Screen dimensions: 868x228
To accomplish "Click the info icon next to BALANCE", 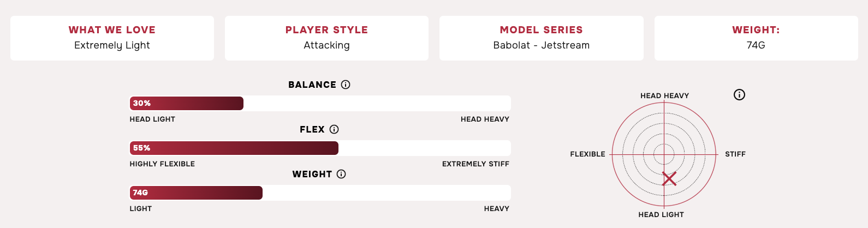I will (x=346, y=85).
